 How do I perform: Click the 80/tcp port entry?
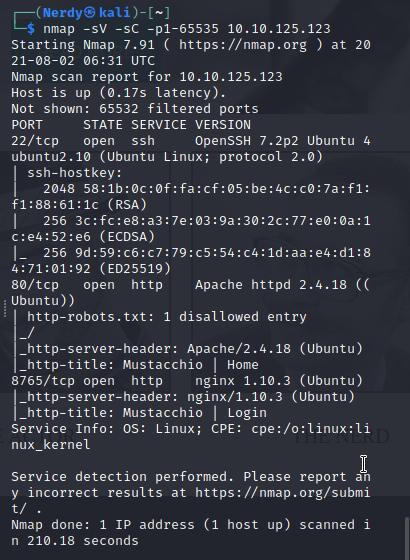point(35,285)
